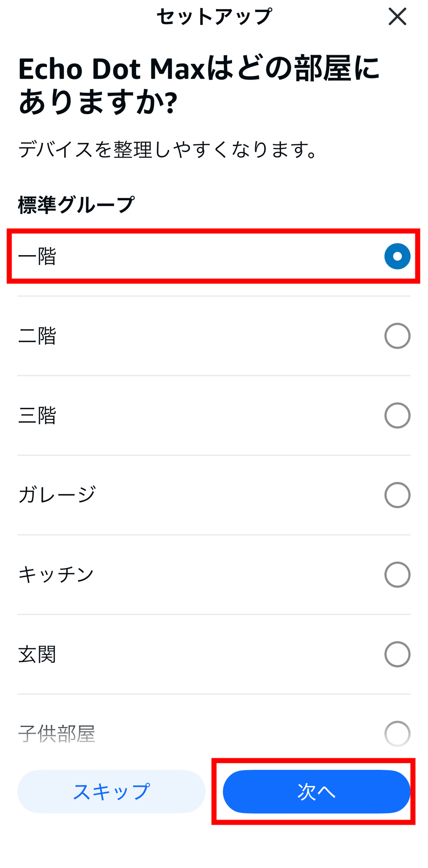
Task: Click the 三階 list label
Action: click(37, 415)
